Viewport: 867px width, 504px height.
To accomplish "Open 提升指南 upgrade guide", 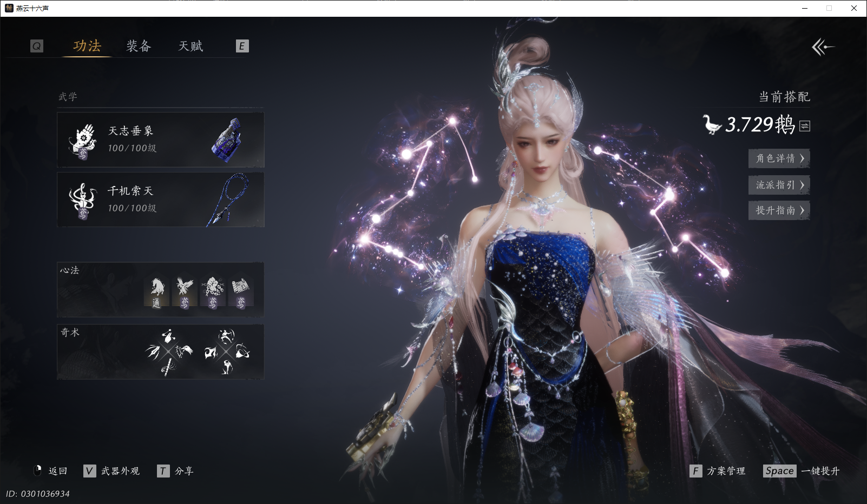I will (779, 210).
